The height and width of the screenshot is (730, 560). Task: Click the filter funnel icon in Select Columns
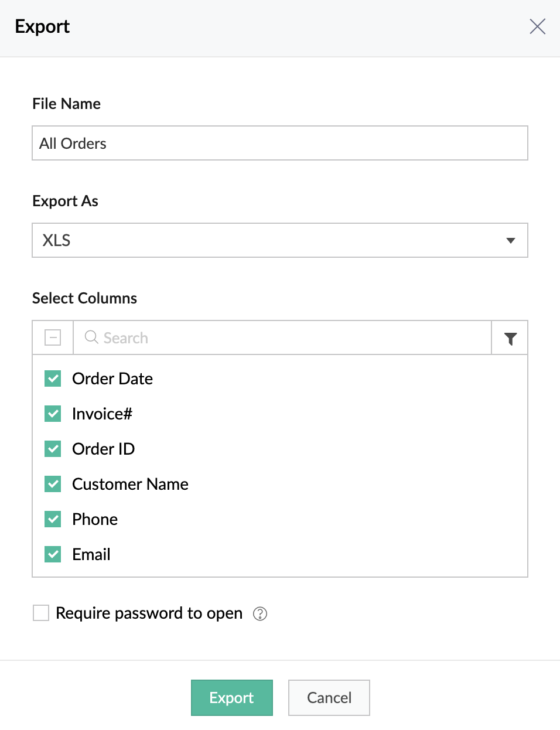[510, 338]
